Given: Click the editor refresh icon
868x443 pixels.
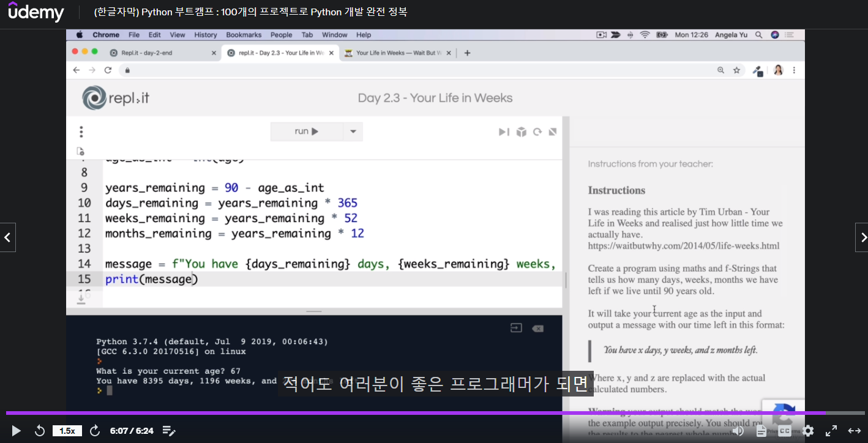Looking at the screenshot, I should (537, 132).
